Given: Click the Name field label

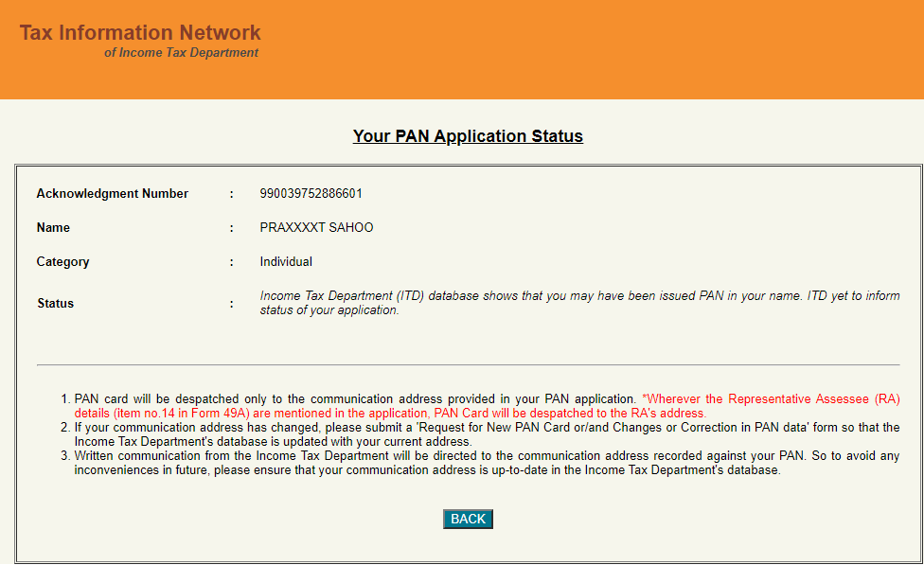Looking at the screenshot, I should (53, 228).
